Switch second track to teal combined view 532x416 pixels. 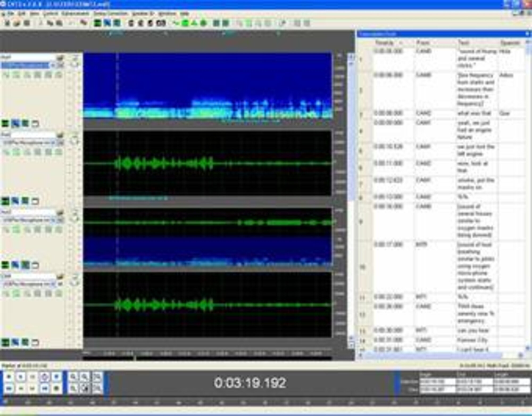(x=25, y=201)
